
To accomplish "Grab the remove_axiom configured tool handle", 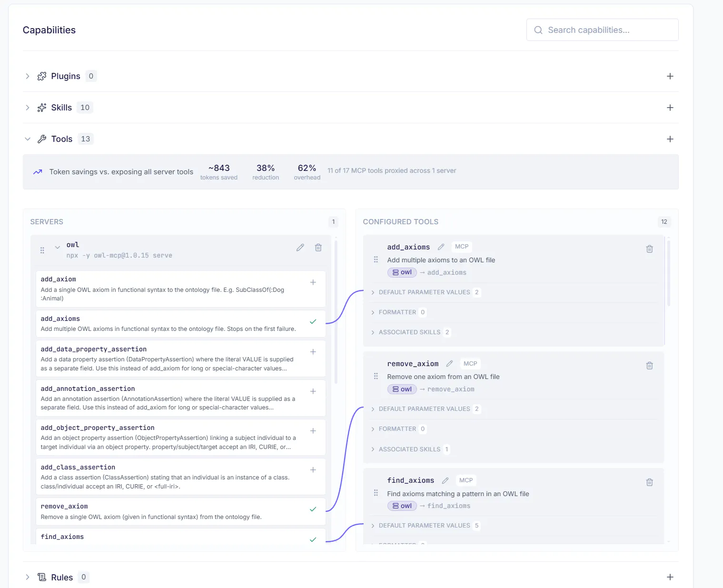I will [x=376, y=376].
